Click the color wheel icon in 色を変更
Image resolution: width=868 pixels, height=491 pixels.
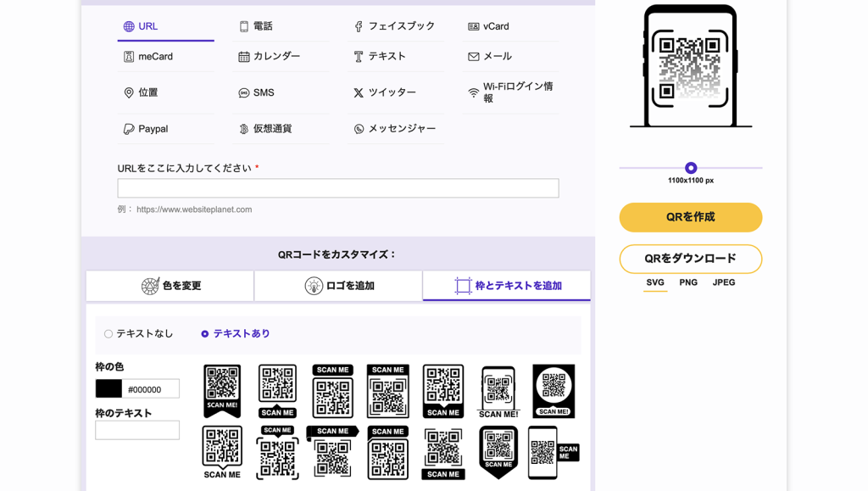[x=150, y=286]
